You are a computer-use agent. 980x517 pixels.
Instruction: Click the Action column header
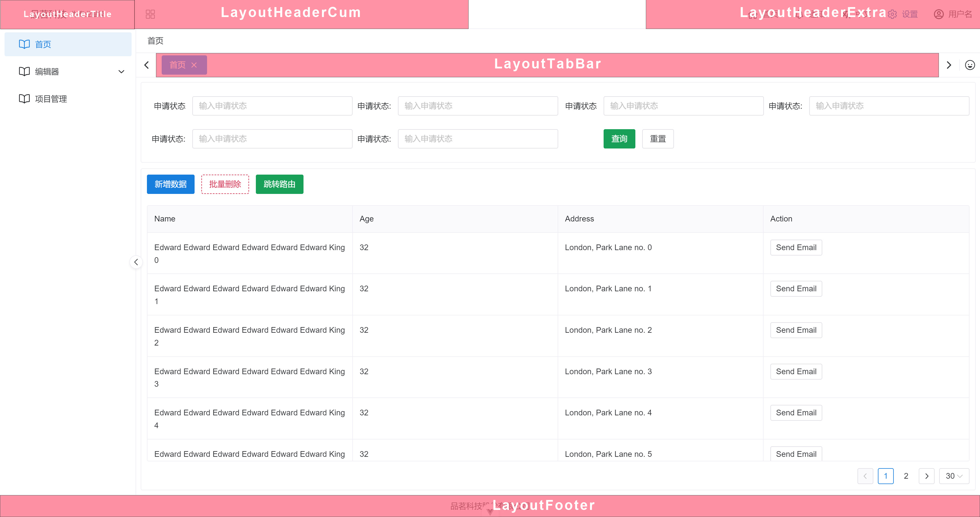tap(866, 219)
